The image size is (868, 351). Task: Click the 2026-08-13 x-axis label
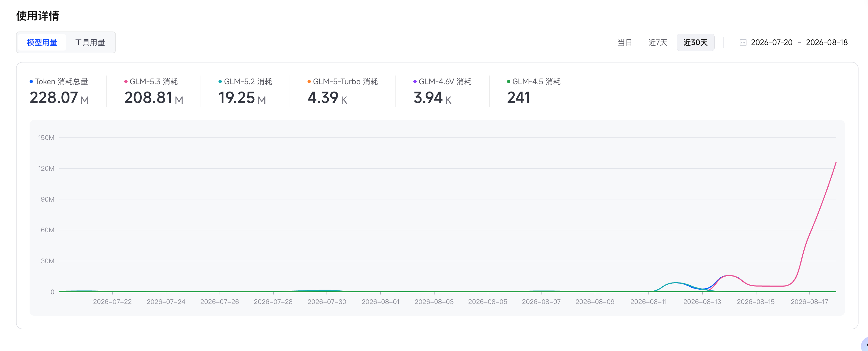pyautogui.click(x=702, y=302)
